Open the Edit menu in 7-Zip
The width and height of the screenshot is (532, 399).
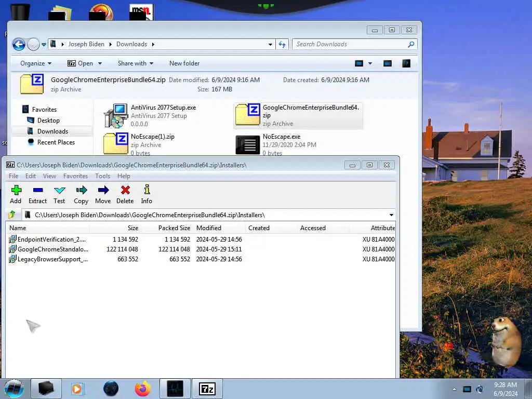point(31,176)
